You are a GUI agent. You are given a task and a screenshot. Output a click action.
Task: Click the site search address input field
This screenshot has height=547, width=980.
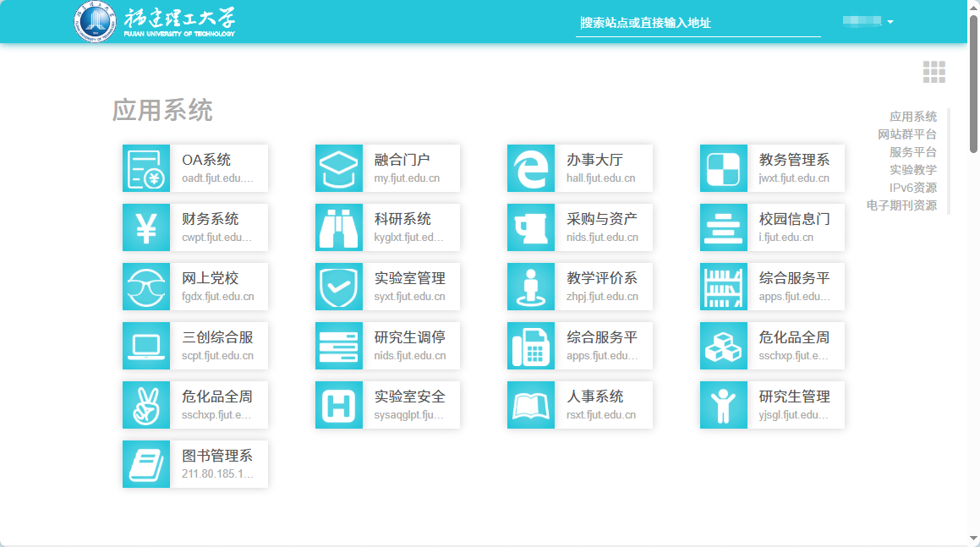pos(698,24)
